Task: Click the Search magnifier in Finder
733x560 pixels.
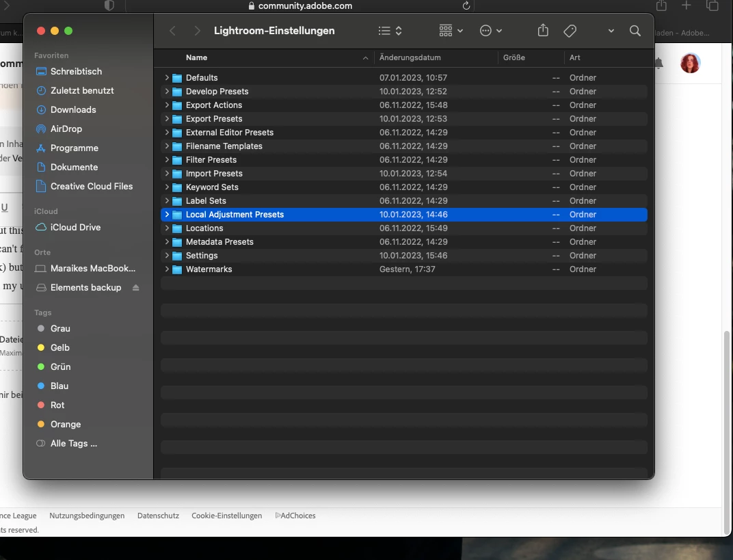Action: 635,31
